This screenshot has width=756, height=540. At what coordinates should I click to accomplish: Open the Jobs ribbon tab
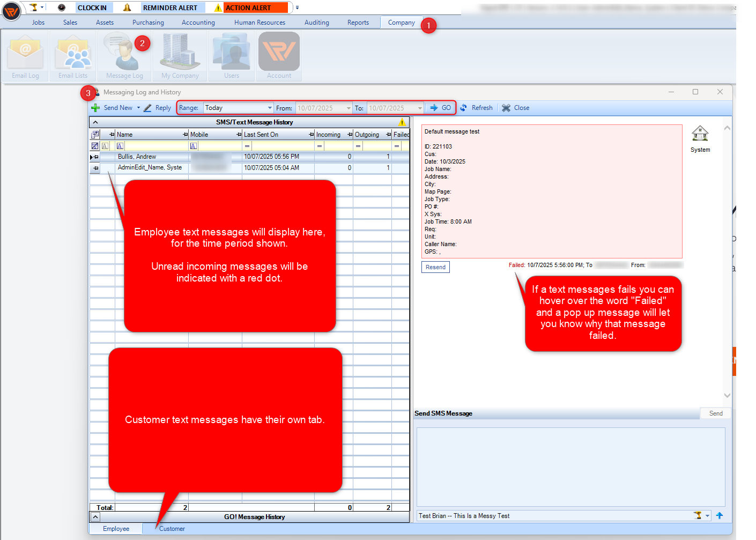pyautogui.click(x=38, y=23)
